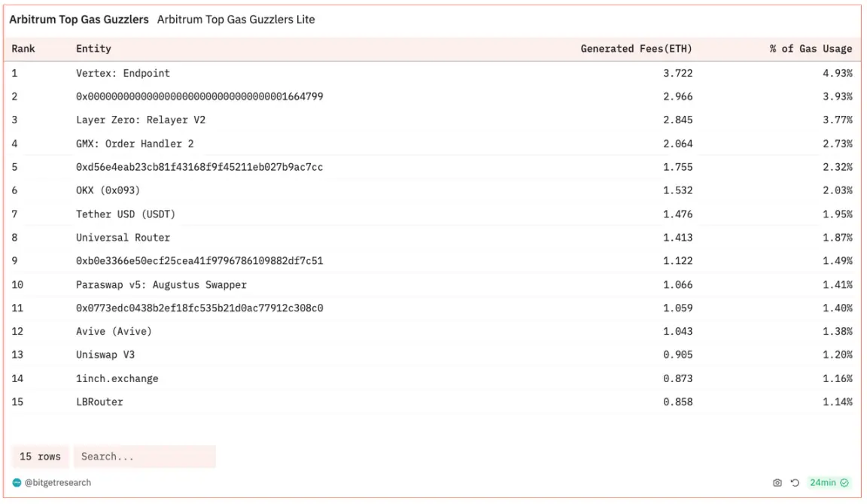Select the LBRouter entity cell
Viewport: 867px width, 504px height.
tap(99, 402)
